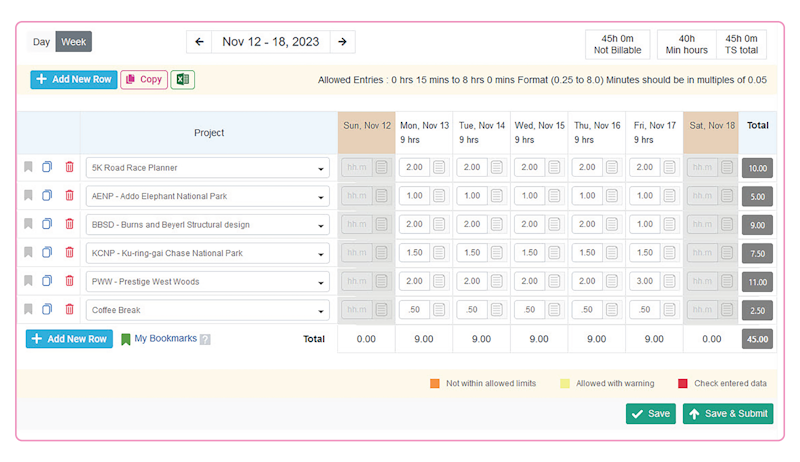Edit BBSD Friday hours showing 1.00
The height and width of the screenshot is (462, 800).
coord(645,224)
